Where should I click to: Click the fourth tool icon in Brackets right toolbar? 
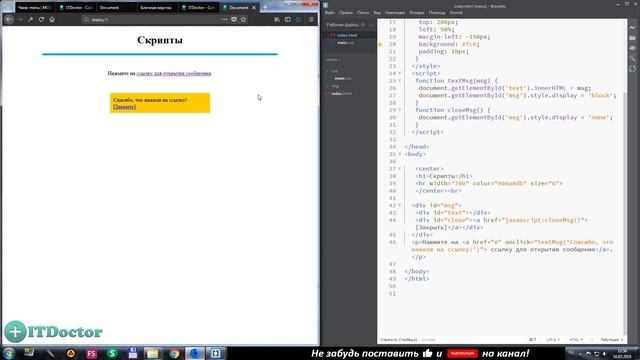632,58
